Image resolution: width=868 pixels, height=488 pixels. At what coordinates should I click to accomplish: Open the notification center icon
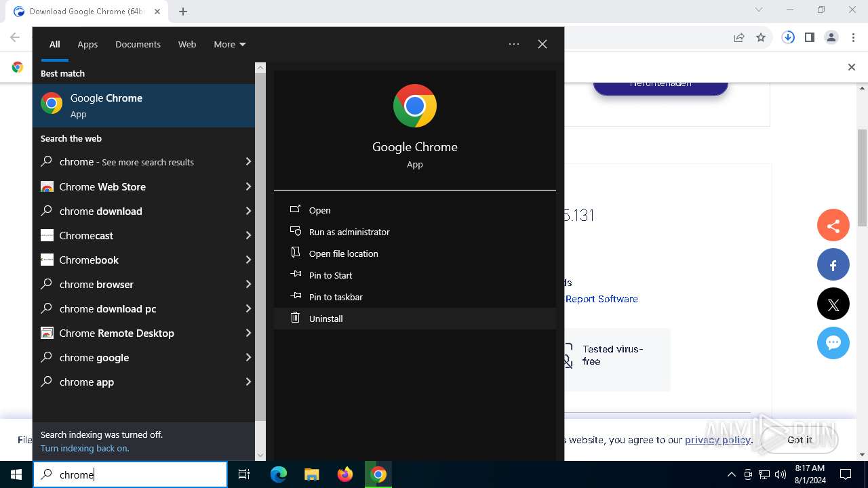coord(846,474)
